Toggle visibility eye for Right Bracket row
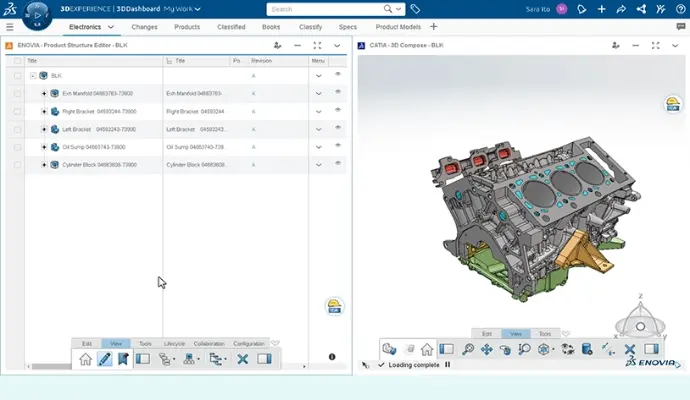The width and height of the screenshot is (690, 400). click(338, 110)
